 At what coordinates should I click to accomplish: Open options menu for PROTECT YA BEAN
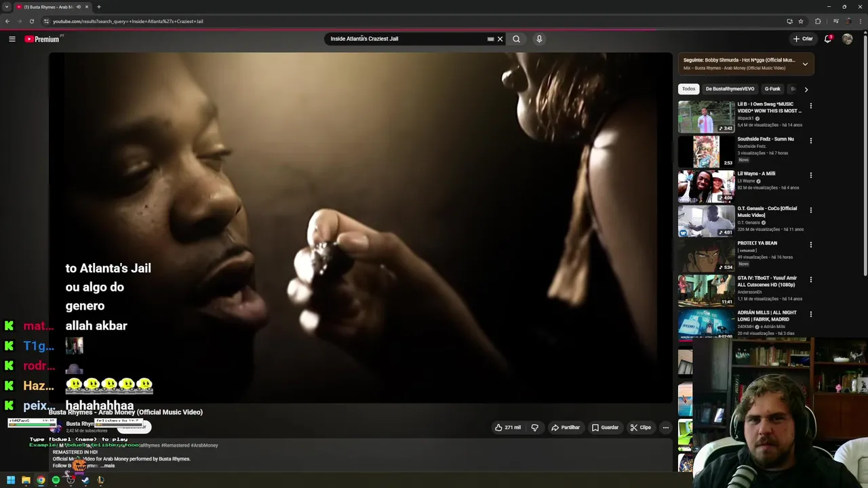point(810,245)
